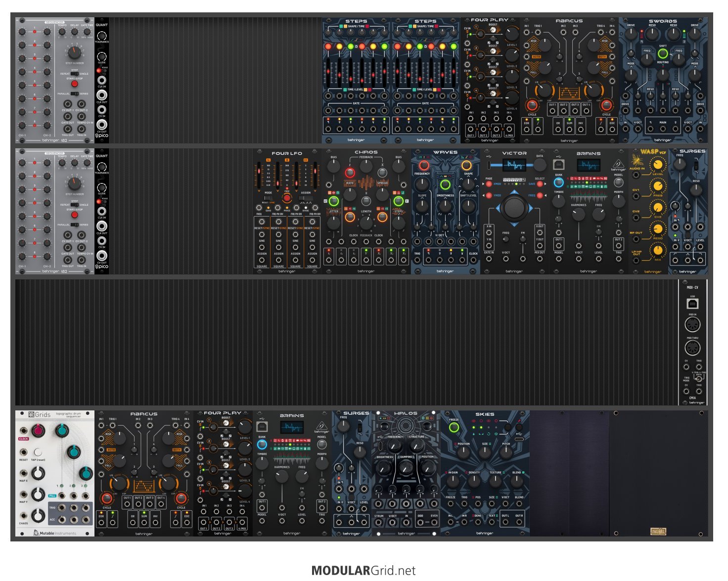Click the waveform display on Victor
Viewport: 728px width, 581px height.
tap(514, 165)
